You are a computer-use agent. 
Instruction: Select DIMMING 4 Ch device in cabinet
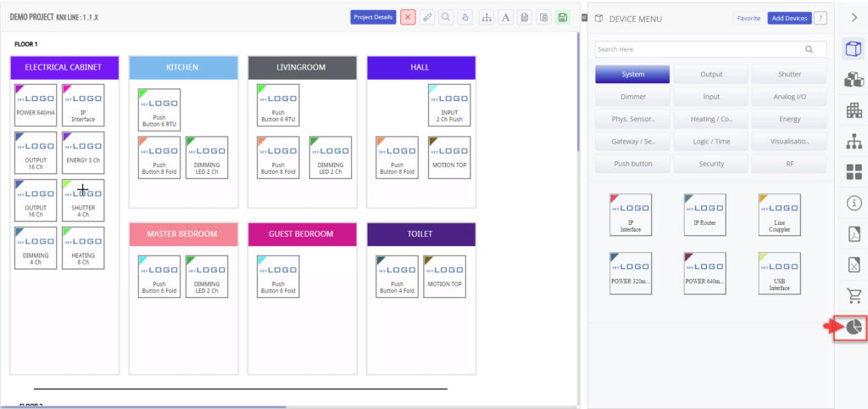(x=36, y=248)
